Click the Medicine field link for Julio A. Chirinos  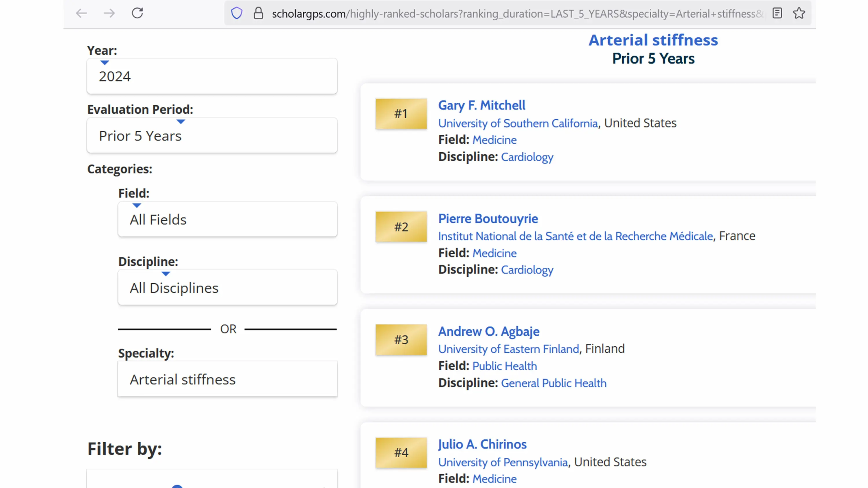(x=494, y=478)
